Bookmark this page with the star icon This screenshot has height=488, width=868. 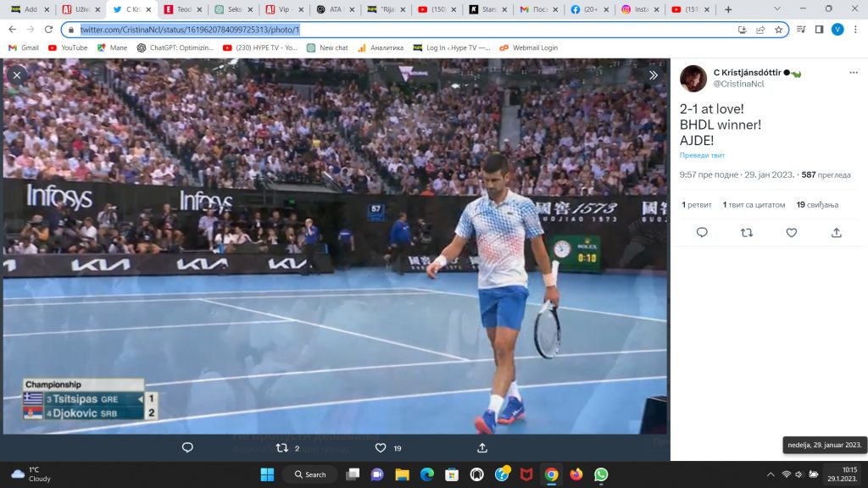pos(778,29)
